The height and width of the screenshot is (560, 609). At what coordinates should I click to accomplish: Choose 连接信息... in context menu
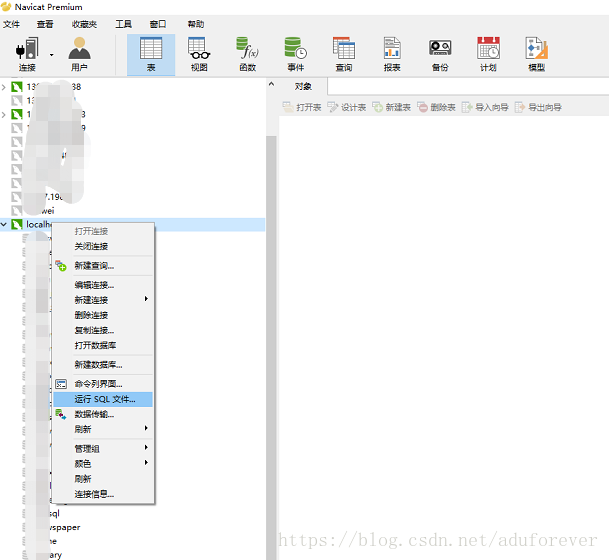point(103,494)
